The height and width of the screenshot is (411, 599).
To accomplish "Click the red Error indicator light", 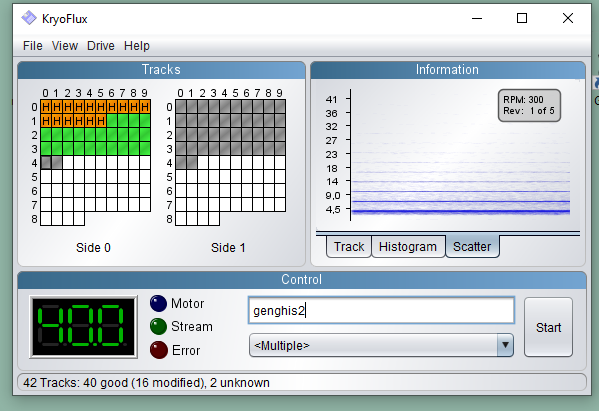I will (159, 350).
